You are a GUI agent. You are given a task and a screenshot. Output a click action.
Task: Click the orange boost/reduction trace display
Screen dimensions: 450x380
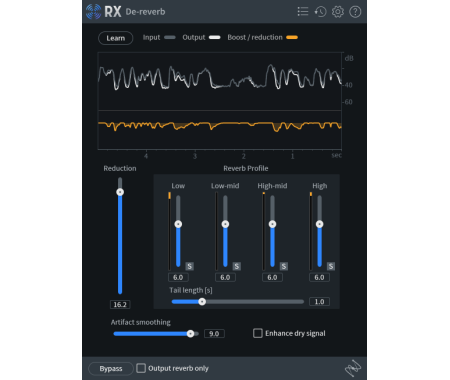[x=220, y=130]
